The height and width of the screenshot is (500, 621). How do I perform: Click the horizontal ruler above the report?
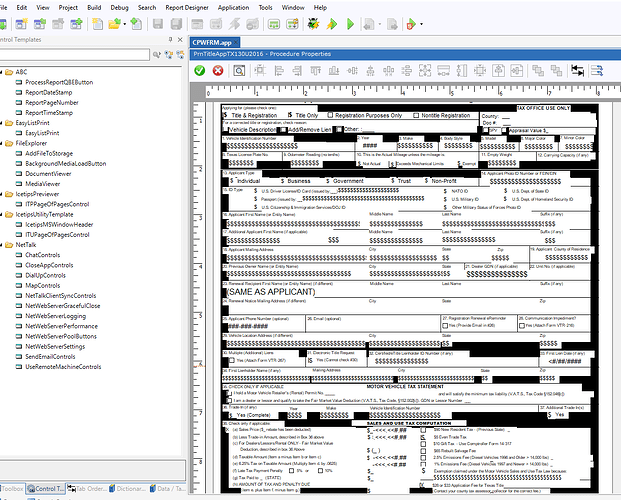coord(400,90)
